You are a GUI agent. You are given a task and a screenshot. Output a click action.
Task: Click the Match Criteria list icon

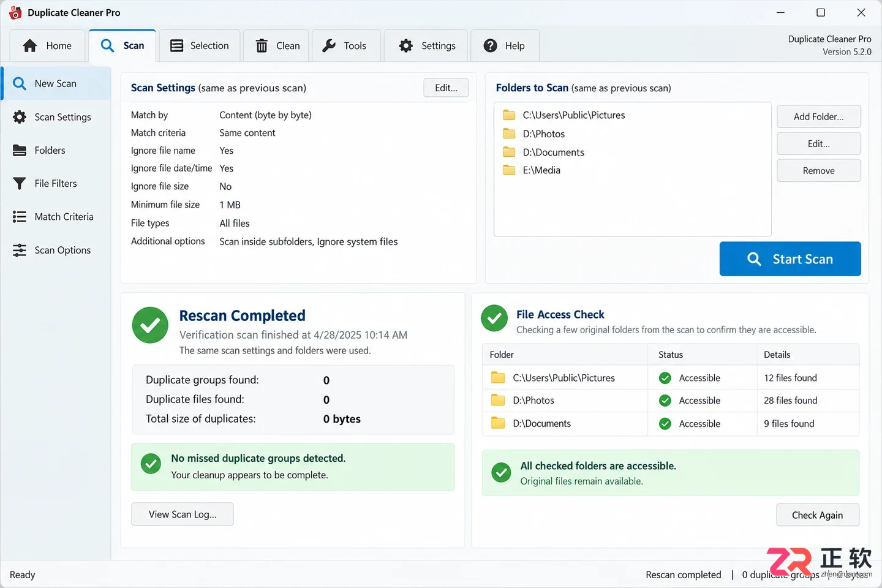point(20,217)
